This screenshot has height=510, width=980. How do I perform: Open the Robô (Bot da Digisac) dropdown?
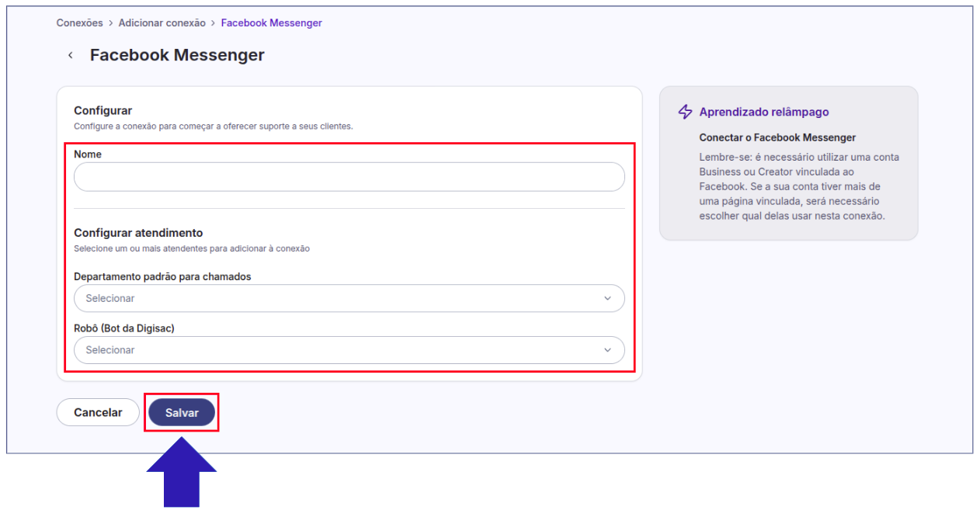(x=349, y=350)
